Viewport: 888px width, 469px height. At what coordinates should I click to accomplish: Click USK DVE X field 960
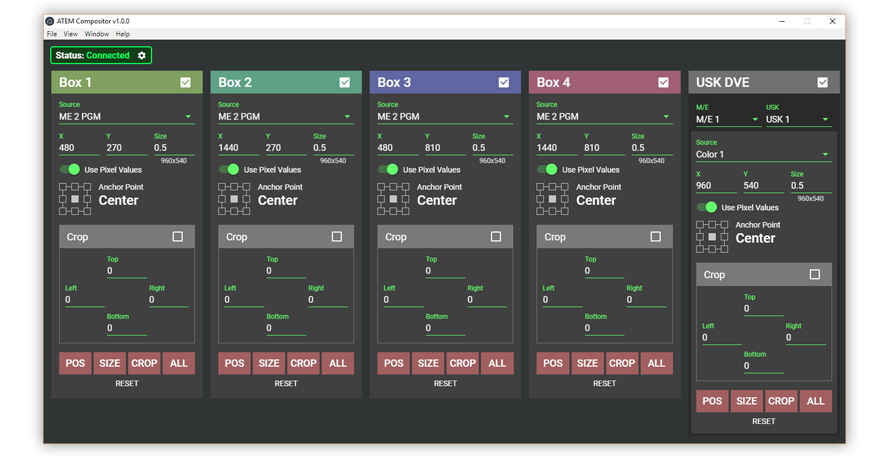pyautogui.click(x=716, y=186)
